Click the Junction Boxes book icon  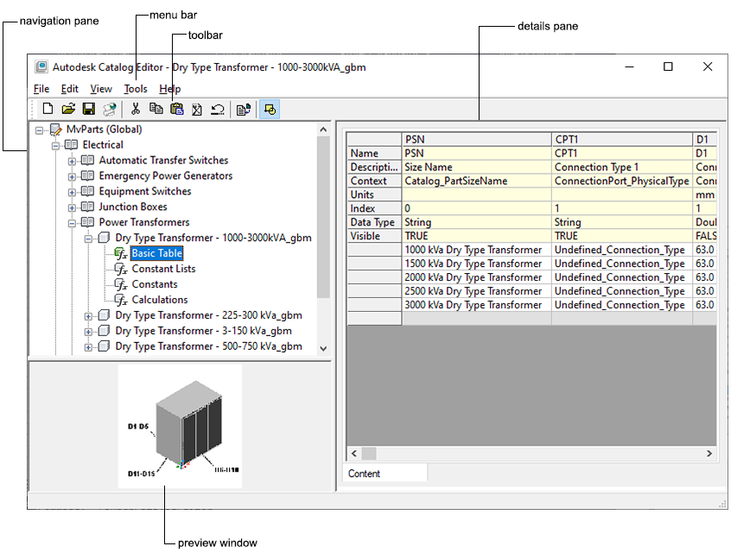87,206
